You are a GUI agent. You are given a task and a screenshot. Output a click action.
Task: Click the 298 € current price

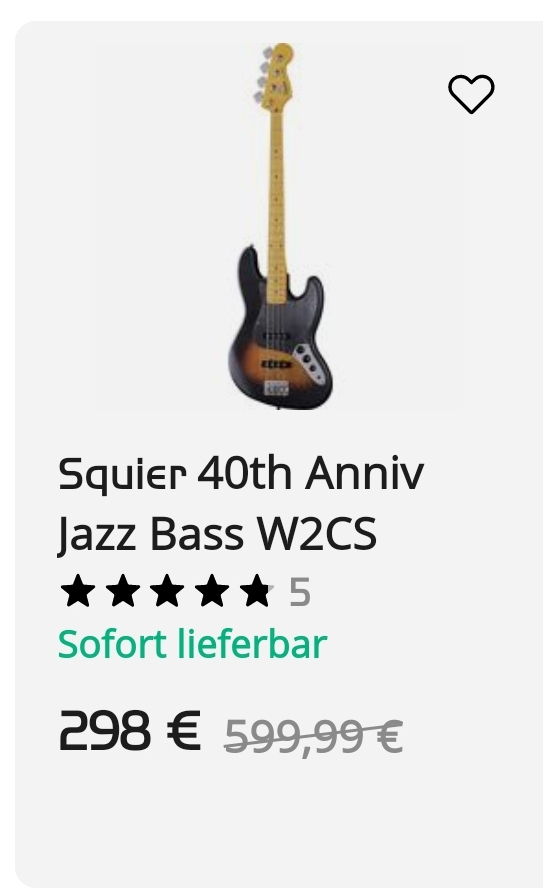tap(130, 730)
